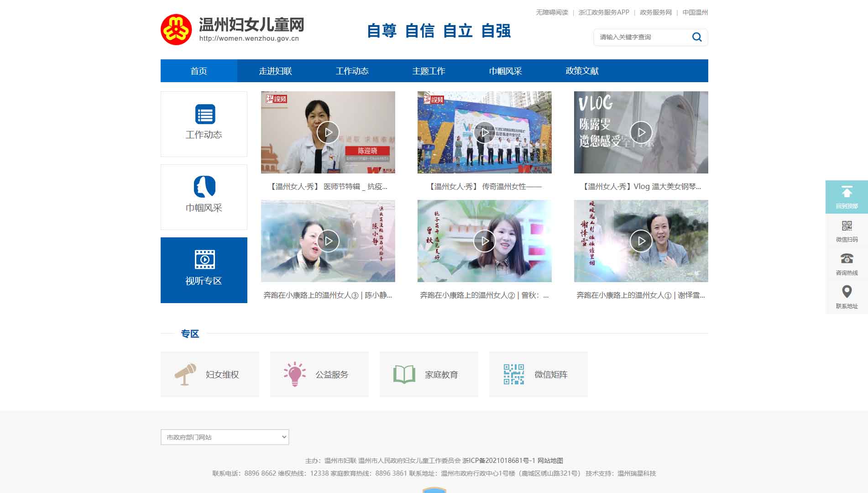Image resolution: width=868 pixels, height=493 pixels.
Task: Open the 政务服务网 link
Action: [x=656, y=12]
